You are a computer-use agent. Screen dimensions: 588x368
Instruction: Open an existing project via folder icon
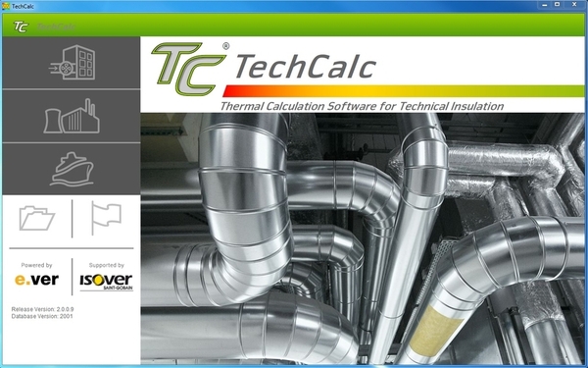click(x=37, y=218)
